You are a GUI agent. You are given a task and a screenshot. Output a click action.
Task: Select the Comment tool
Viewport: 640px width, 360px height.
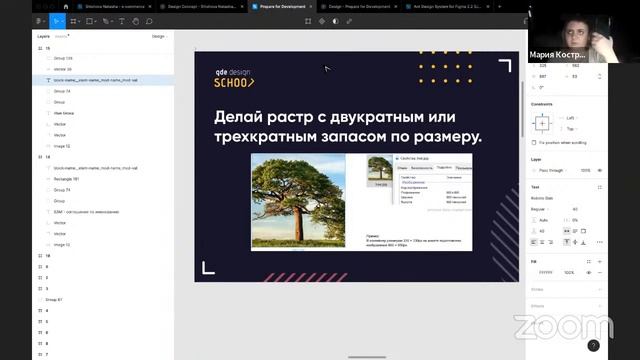[149, 21]
